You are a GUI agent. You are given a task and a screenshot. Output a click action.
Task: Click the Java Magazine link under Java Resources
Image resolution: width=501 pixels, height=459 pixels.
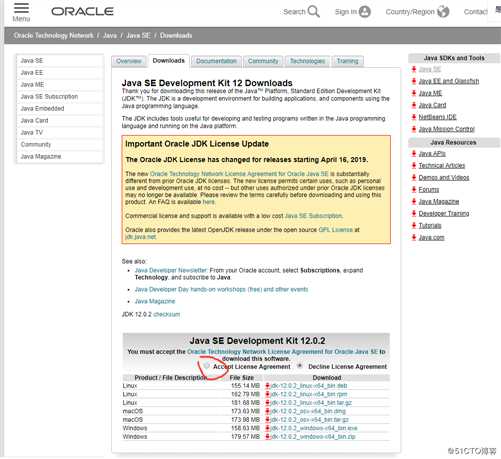click(x=439, y=202)
